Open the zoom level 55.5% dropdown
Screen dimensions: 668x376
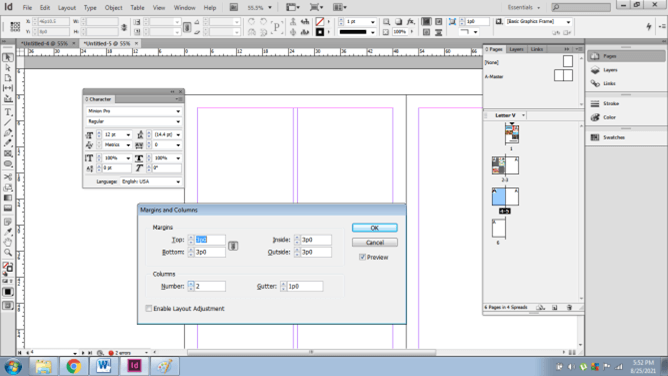270,8
